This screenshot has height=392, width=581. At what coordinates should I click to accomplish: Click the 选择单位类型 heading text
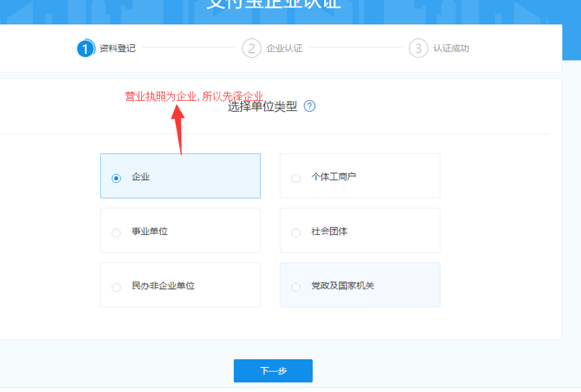pyautogui.click(x=262, y=107)
